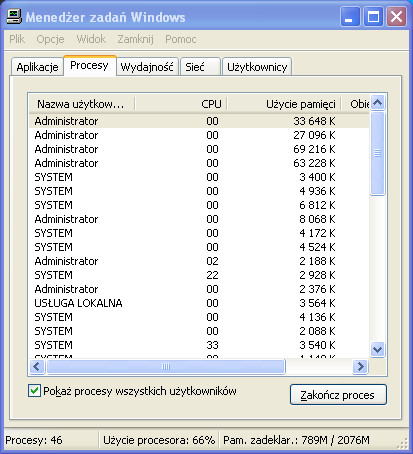Switch to the Wydajność tab
413x454 pixels.
(x=147, y=67)
